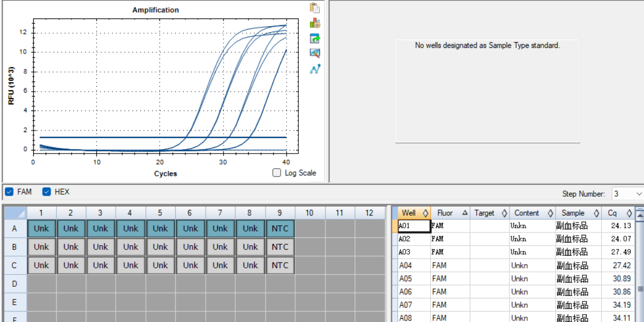This screenshot has height=322, width=644.
Task: Click table cell A04 in Well column
Action: click(414, 265)
